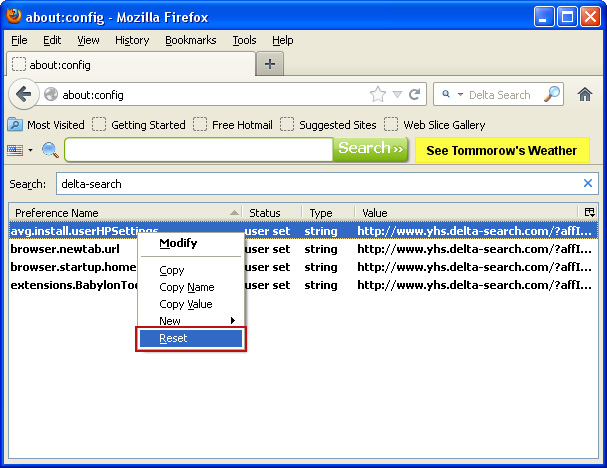The image size is (607, 468).
Task: Open Getting Started bookmark
Action: pos(139,125)
